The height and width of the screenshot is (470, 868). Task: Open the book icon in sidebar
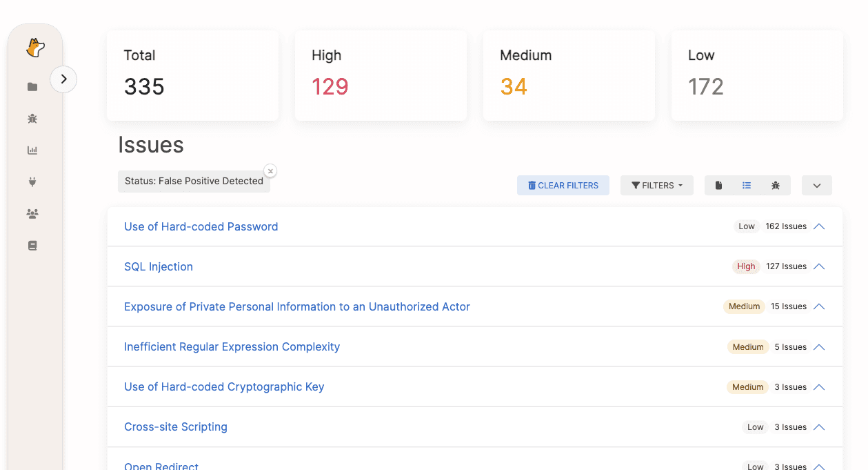coord(32,246)
